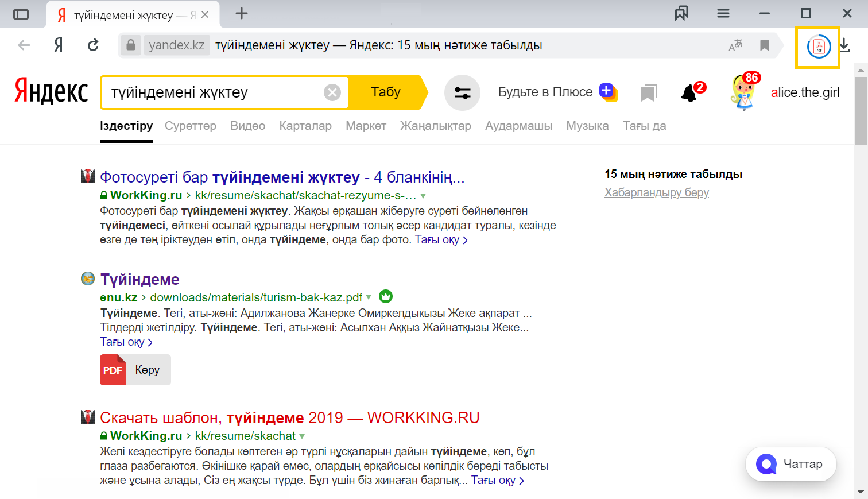Close the түйіндемені жүктеу browser tab
Screen dimensions: 868x499
(205, 14)
